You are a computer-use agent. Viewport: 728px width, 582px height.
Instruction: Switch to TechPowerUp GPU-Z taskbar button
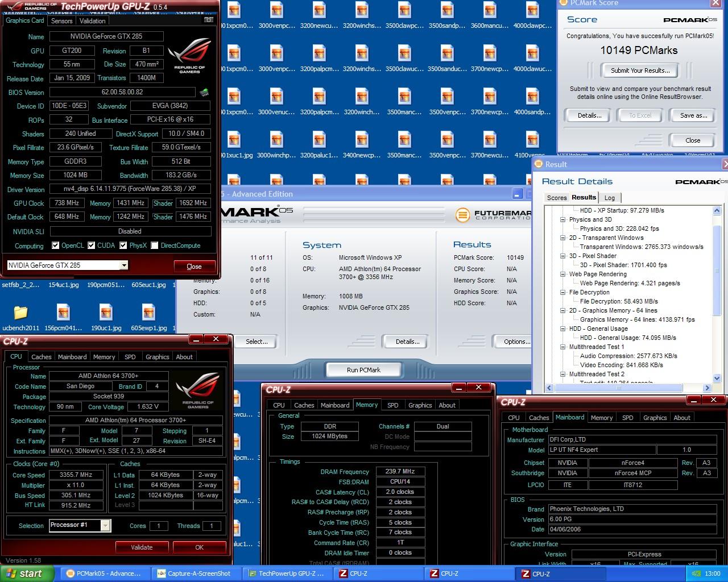click(x=289, y=573)
